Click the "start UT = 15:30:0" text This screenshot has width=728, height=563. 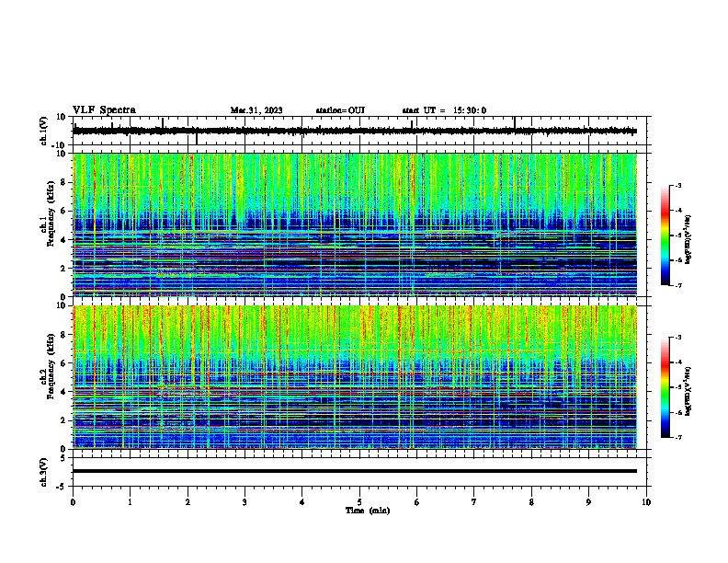(x=444, y=110)
